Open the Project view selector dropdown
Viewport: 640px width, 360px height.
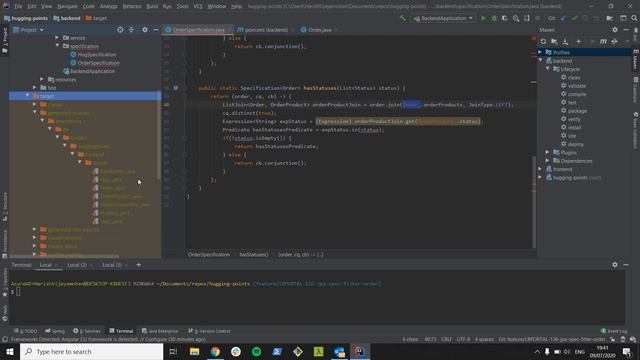click(28, 30)
